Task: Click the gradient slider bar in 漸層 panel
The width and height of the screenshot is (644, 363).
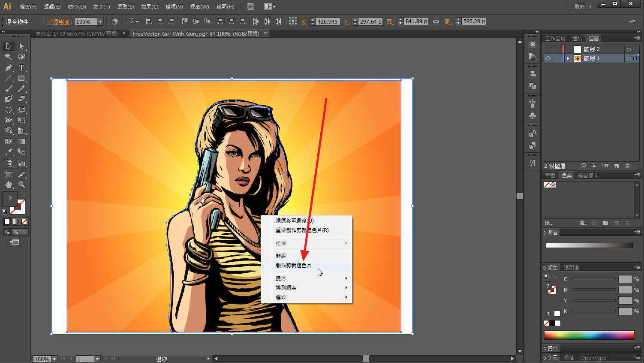Action: coord(589,245)
